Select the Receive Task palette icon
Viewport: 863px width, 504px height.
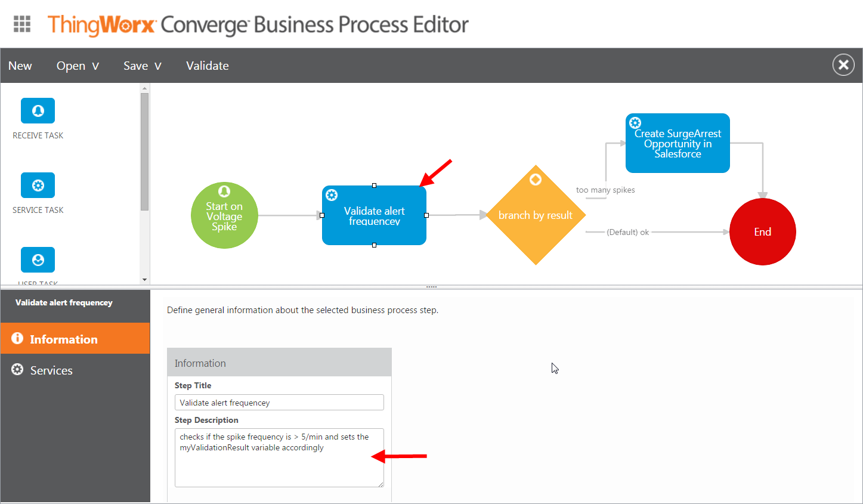tap(38, 111)
